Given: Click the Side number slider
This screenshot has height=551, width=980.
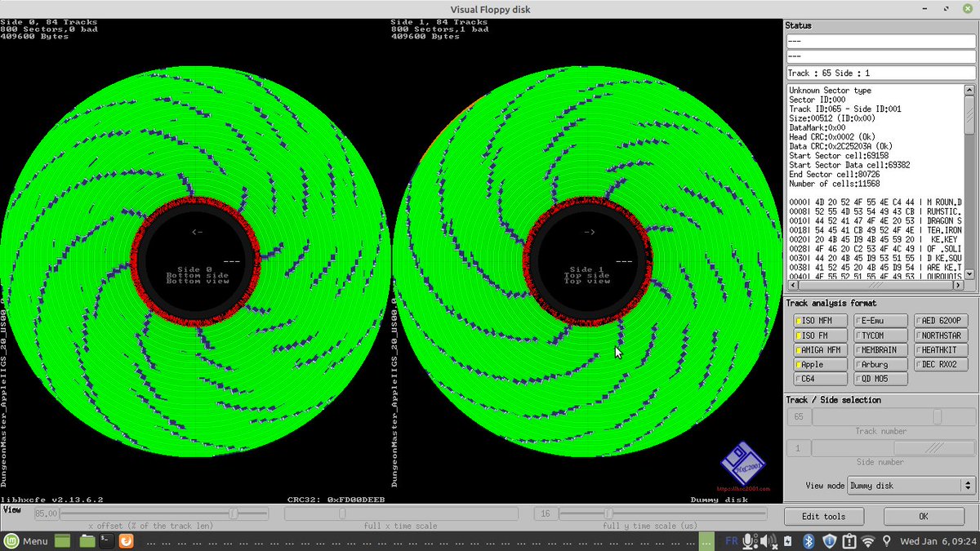Looking at the screenshot, I should 893,448.
